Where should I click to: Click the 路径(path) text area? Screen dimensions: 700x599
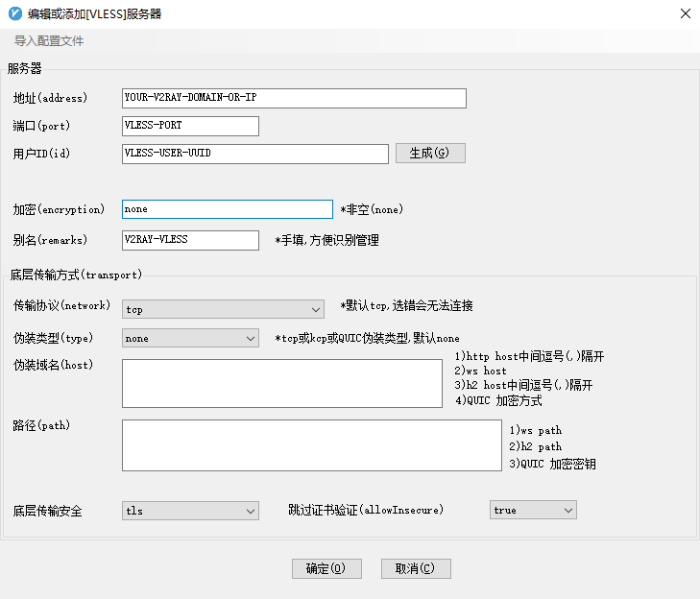312,445
